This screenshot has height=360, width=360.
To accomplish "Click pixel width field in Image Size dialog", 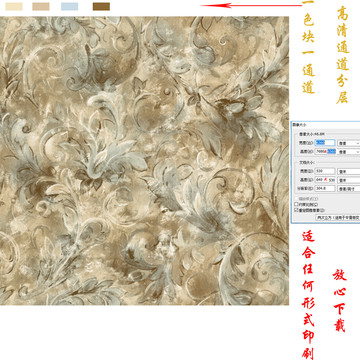I will point(325,143).
